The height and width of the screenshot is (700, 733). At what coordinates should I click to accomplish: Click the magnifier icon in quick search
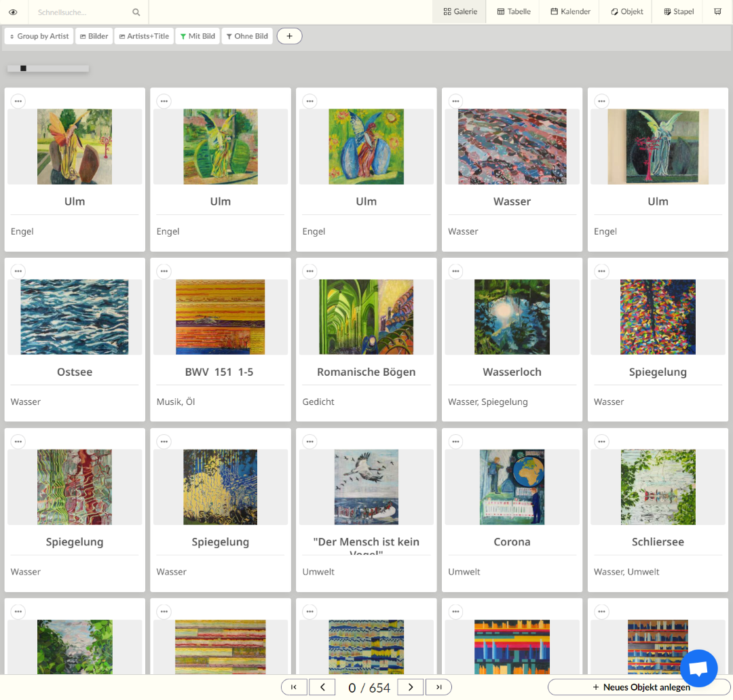pos(136,12)
